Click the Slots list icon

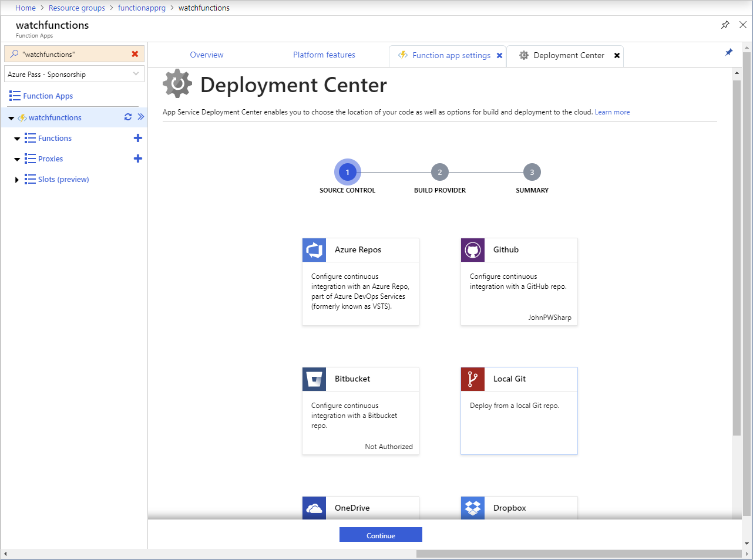click(x=30, y=179)
